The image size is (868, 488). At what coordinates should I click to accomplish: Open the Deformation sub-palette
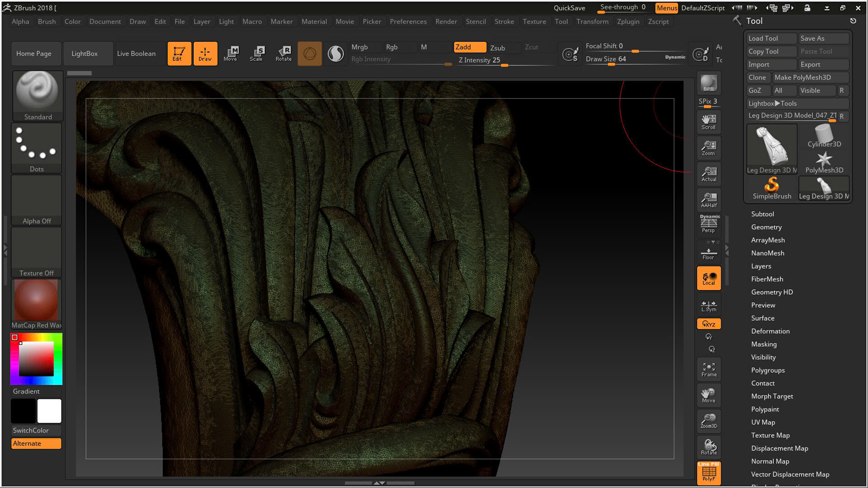point(770,331)
